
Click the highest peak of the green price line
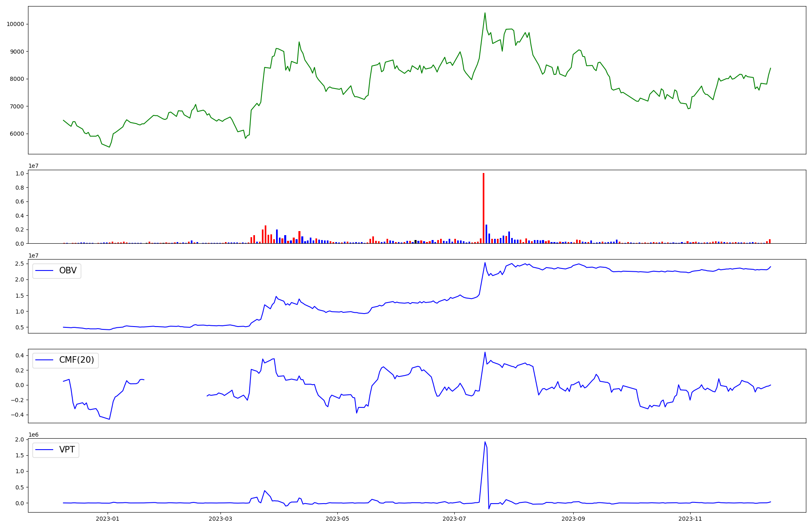point(485,13)
